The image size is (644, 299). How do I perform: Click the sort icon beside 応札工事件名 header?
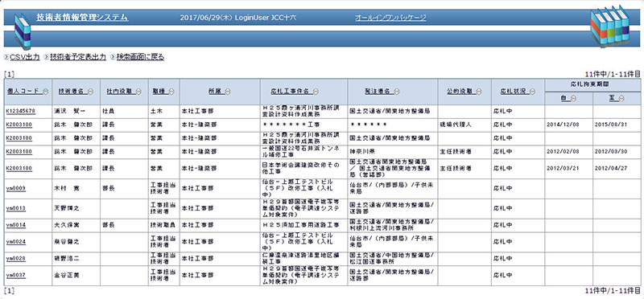pyautogui.click(x=316, y=92)
